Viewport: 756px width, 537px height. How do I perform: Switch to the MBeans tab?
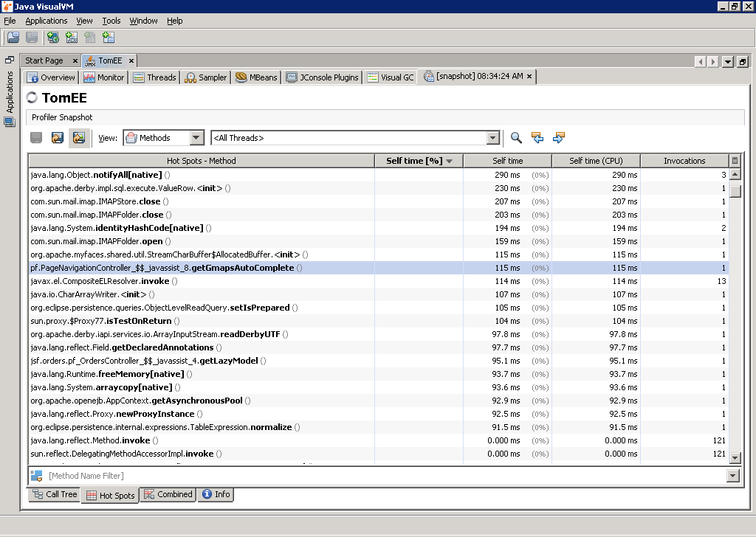click(x=256, y=77)
